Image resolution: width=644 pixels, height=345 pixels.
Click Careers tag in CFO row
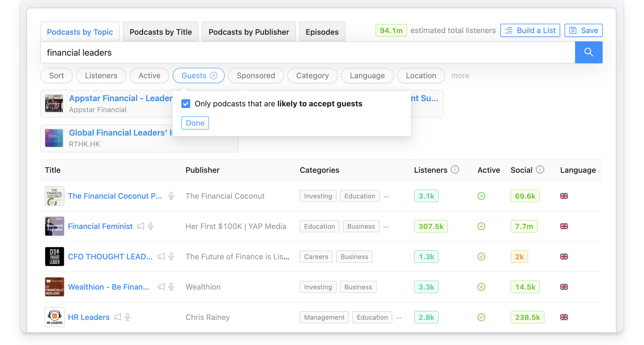click(316, 257)
